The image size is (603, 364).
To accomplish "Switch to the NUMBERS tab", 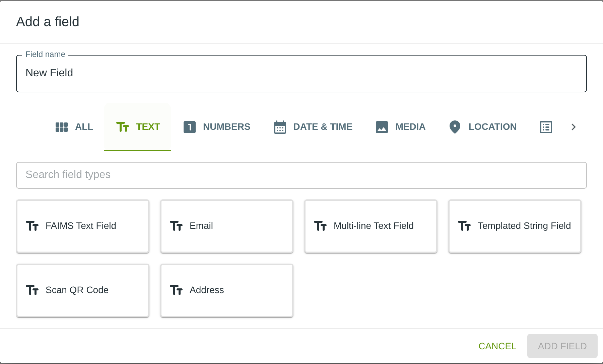I will point(226,127).
